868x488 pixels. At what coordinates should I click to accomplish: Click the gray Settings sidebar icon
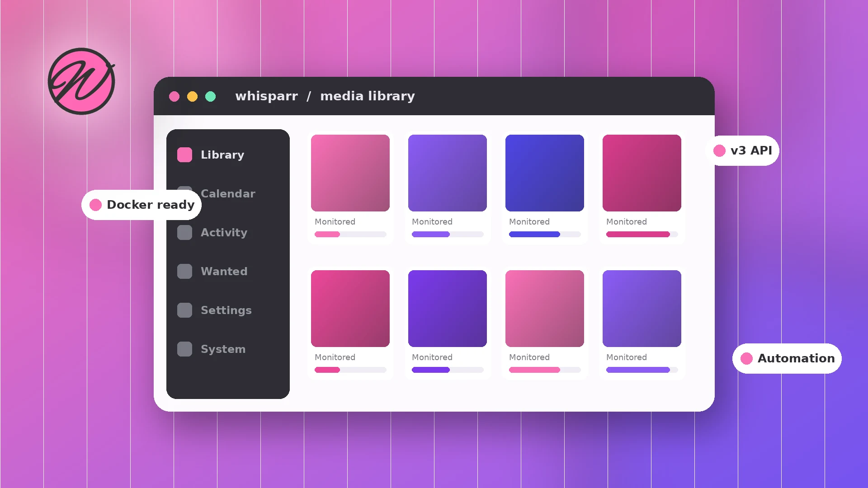coord(184,310)
